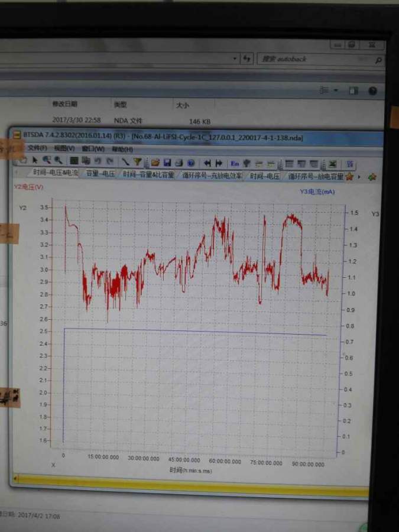Click the BTSDA window title bar

click(197, 137)
